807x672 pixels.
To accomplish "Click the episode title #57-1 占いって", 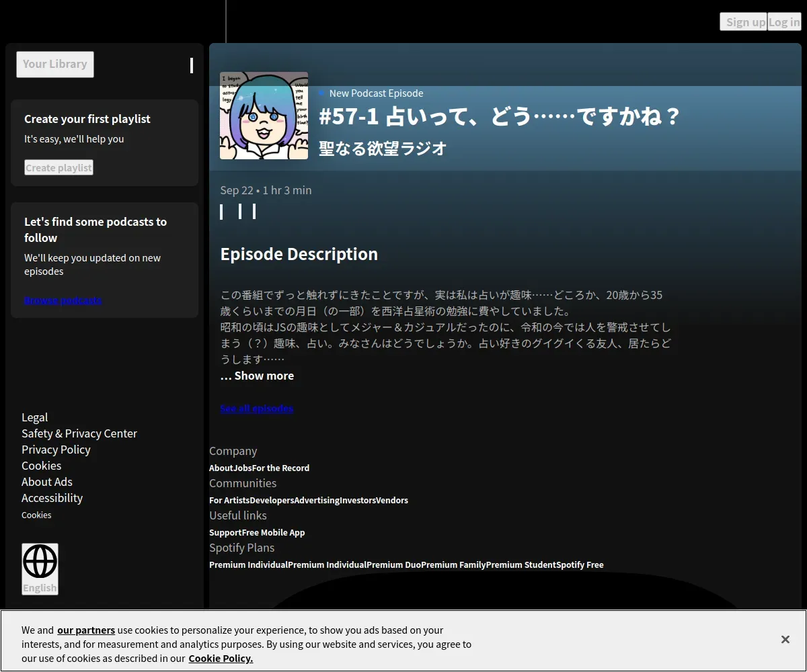I will 500,116.
